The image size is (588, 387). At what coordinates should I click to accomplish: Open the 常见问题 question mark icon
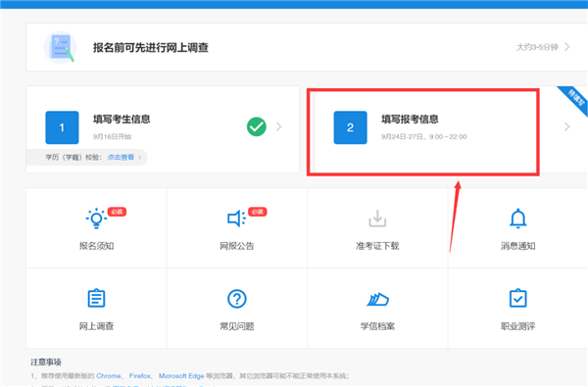click(x=237, y=299)
